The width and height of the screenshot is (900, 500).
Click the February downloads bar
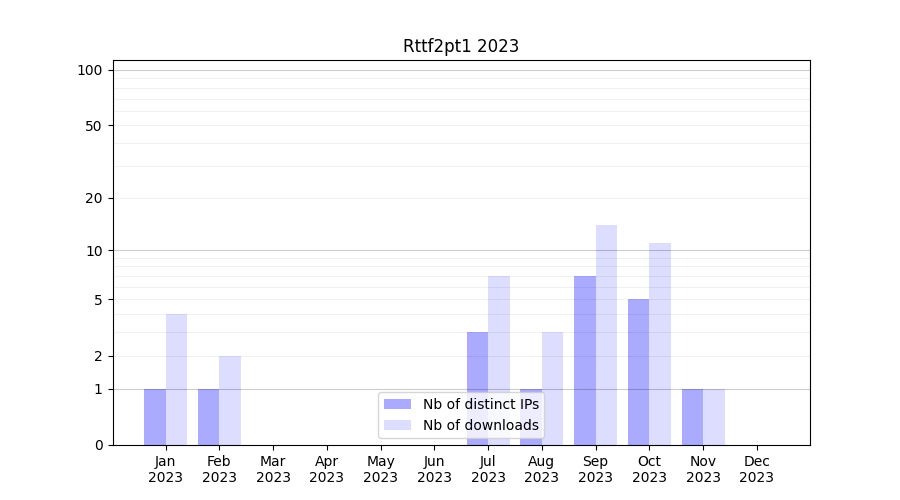(230, 400)
